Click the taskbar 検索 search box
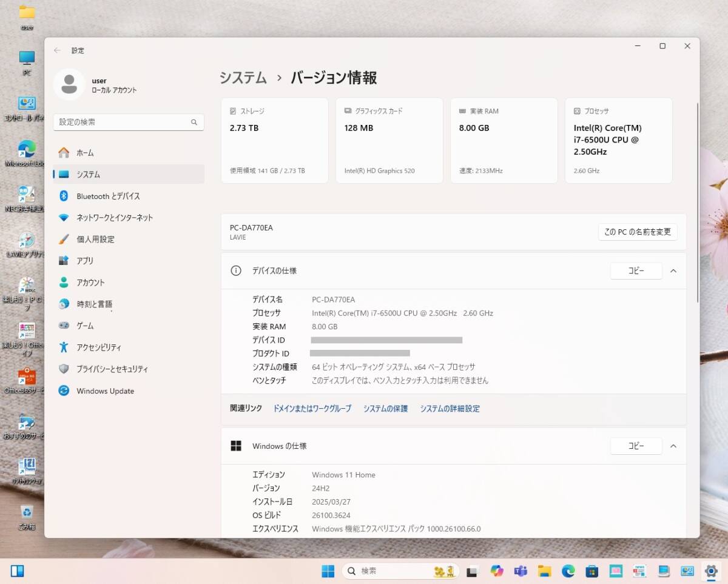The image size is (728, 584). click(400, 571)
